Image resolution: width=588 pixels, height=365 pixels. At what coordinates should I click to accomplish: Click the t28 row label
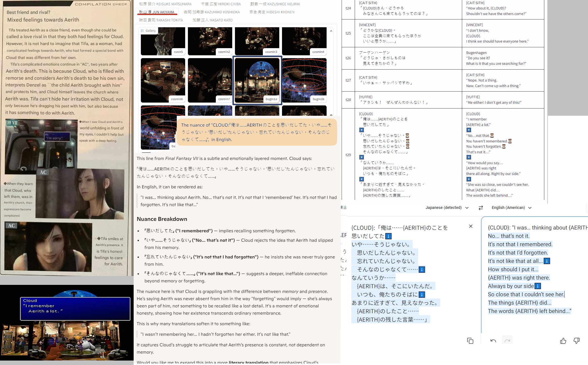[348, 100]
